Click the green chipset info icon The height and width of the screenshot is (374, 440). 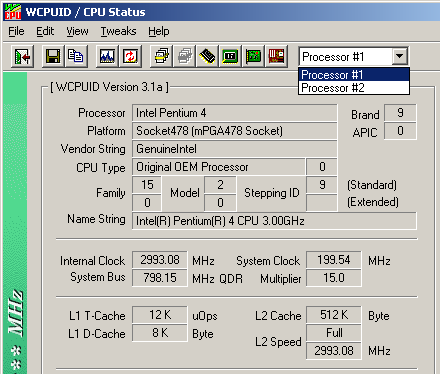click(230, 57)
